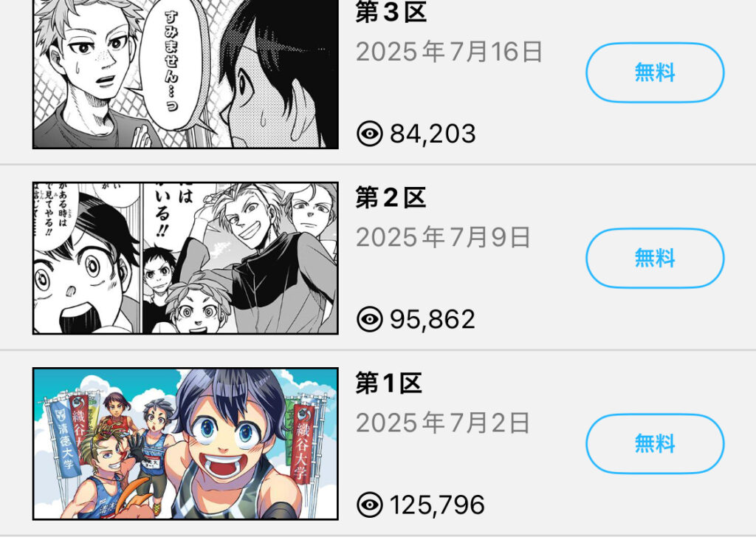Screen dimensions: 756x540
Task: Click the 125,796 view count
Action: 437,505
